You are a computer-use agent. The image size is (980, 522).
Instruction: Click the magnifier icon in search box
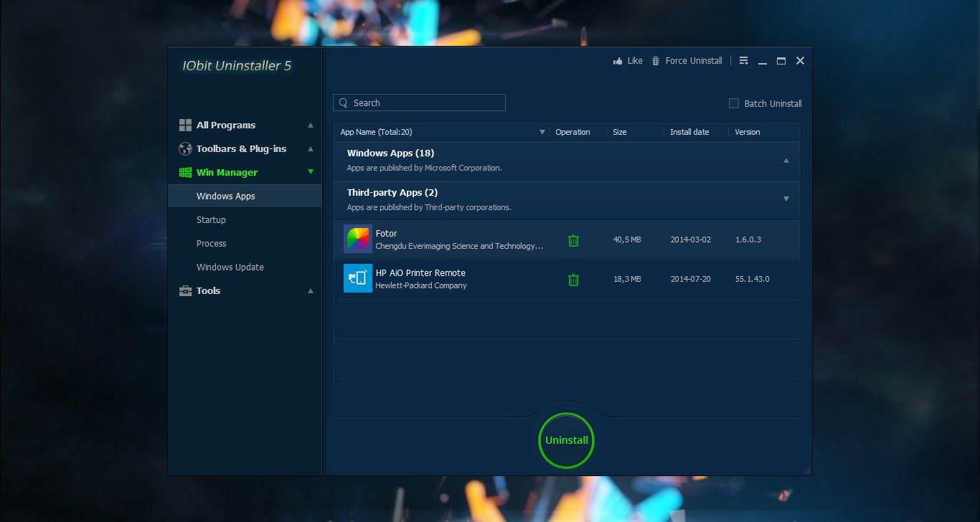coord(343,103)
